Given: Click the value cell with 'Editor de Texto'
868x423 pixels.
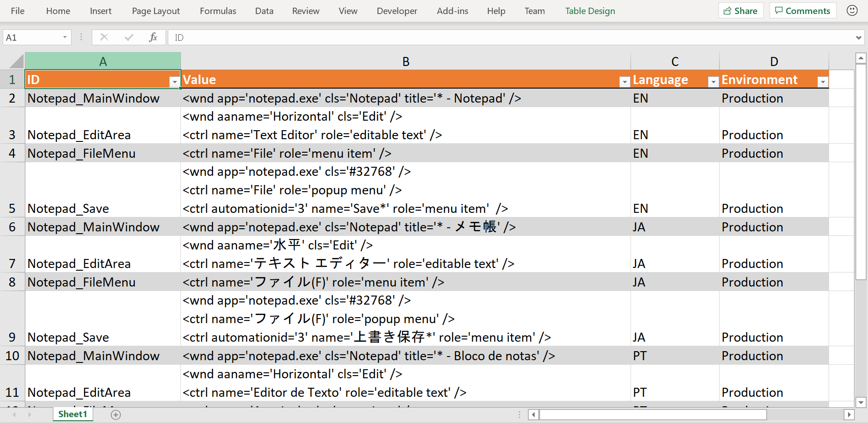Looking at the screenshot, I should (406, 383).
